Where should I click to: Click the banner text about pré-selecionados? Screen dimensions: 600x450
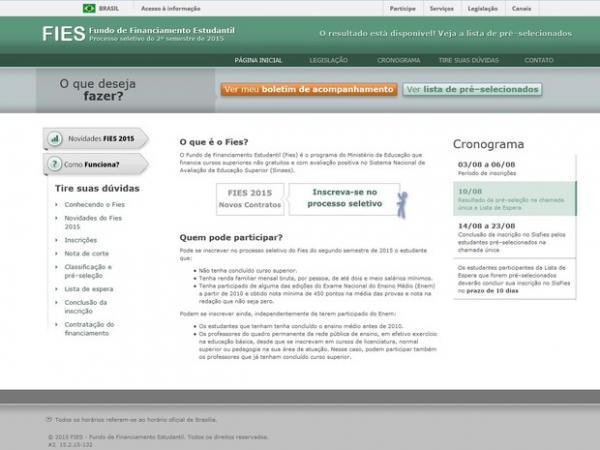[x=445, y=34]
